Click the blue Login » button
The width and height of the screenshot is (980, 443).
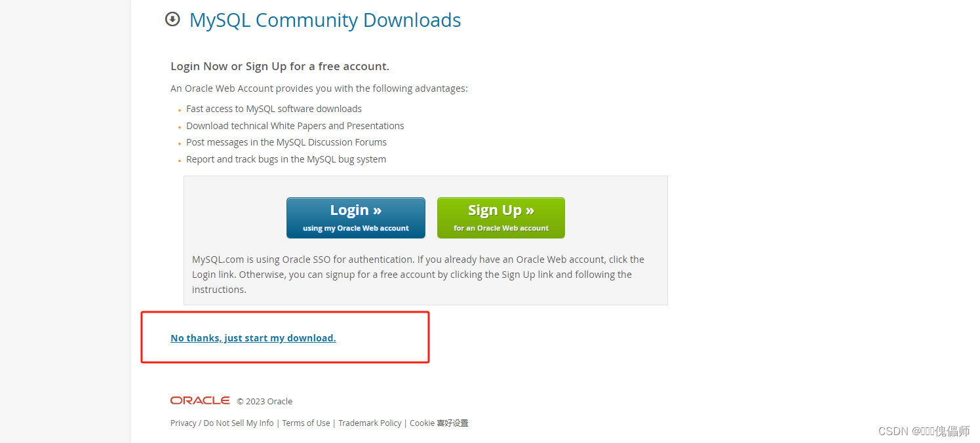pyautogui.click(x=356, y=218)
